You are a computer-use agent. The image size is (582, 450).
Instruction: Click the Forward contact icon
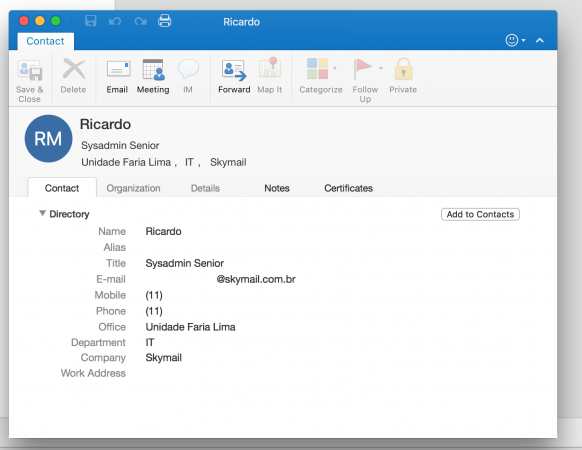tap(234, 70)
